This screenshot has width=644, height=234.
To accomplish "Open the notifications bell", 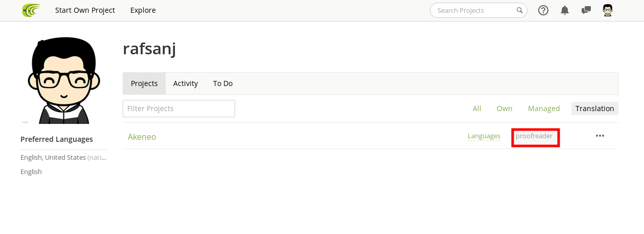I will point(565,10).
